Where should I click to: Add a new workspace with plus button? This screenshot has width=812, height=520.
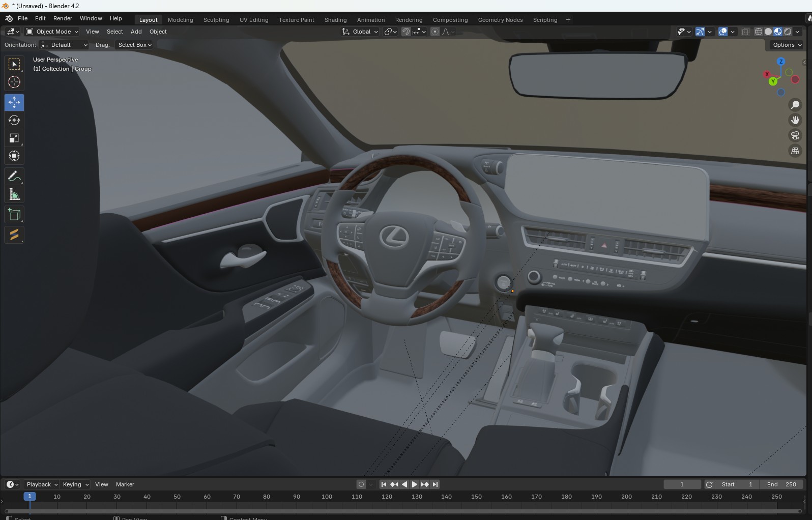(x=568, y=20)
